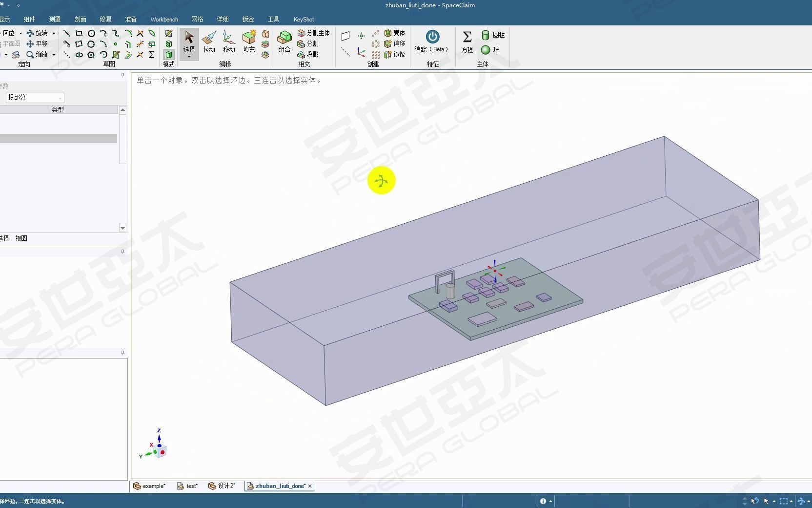The image size is (812, 508).
Task: Click the Offset (偏移) tool
Action: pyautogui.click(x=395, y=44)
